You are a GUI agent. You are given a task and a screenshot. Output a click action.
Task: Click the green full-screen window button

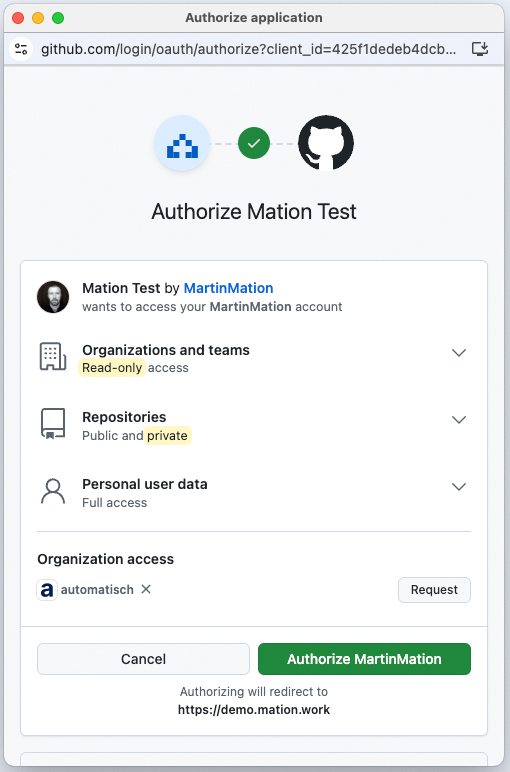point(58,18)
